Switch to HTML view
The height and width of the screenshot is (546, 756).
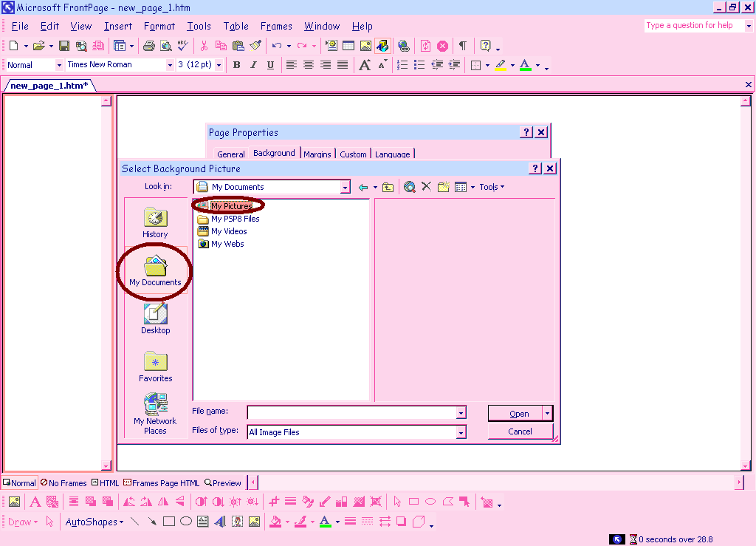click(105, 482)
